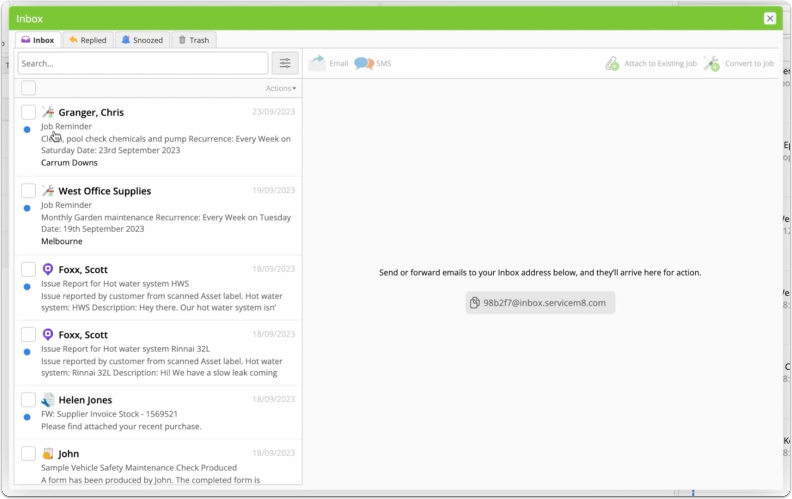Click the Email reply icon
Screen dimensions: 792x499
point(317,63)
